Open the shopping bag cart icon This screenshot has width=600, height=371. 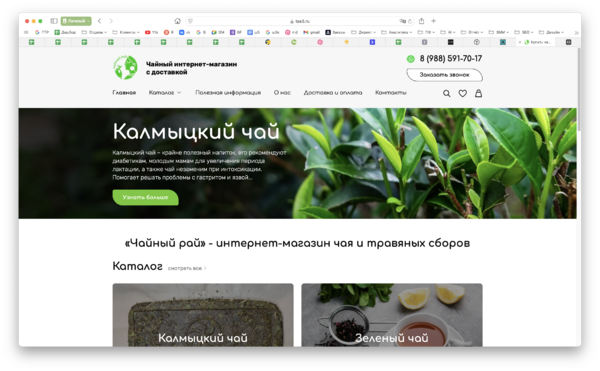tap(478, 93)
